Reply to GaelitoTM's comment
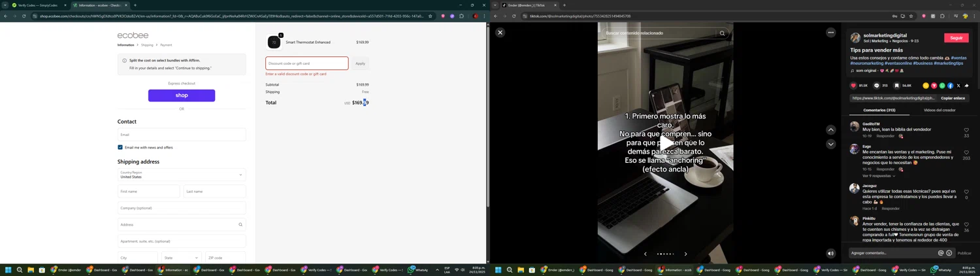 pyautogui.click(x=885, y=136)
